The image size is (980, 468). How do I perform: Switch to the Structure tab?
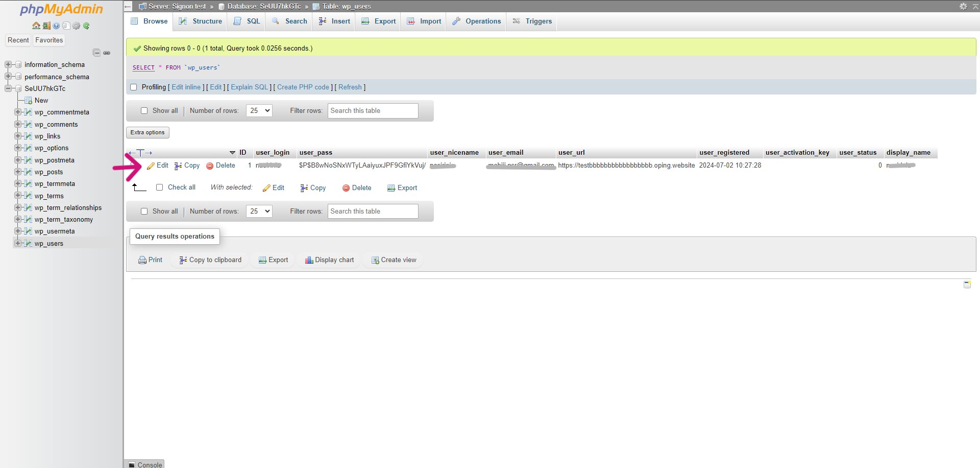(x=200, y=21)
